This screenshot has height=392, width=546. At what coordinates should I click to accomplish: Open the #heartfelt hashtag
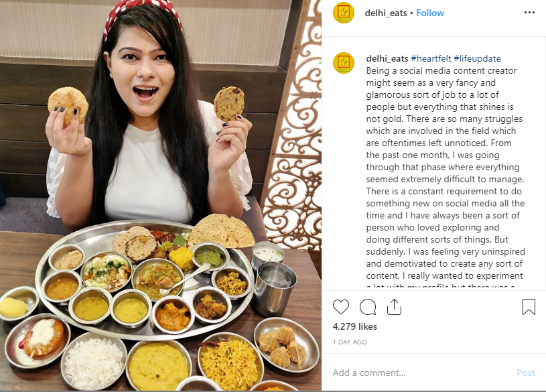(431, 58)
